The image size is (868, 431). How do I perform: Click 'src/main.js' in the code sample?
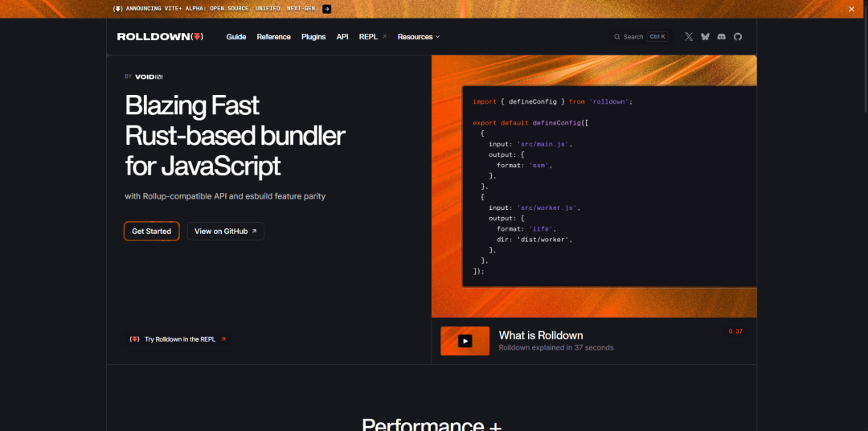544,144
